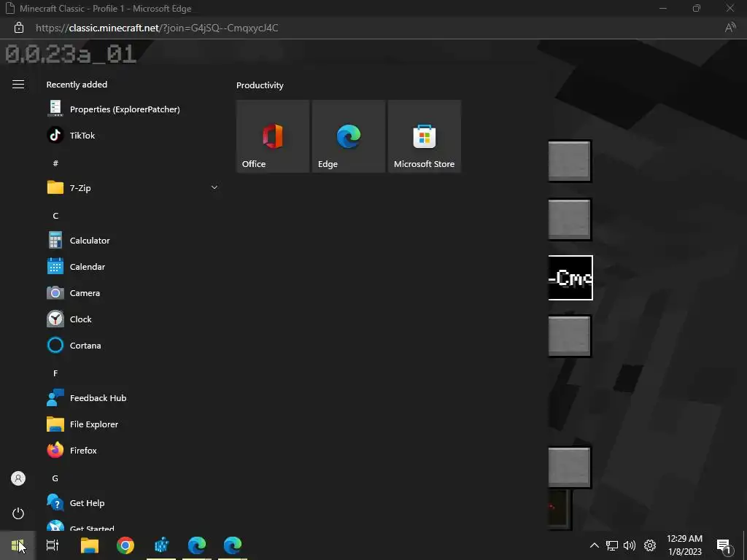Click the Windows Start button on the taskbar
The width and height of the screenshot is (747, 560).
[x=18, y=545]
